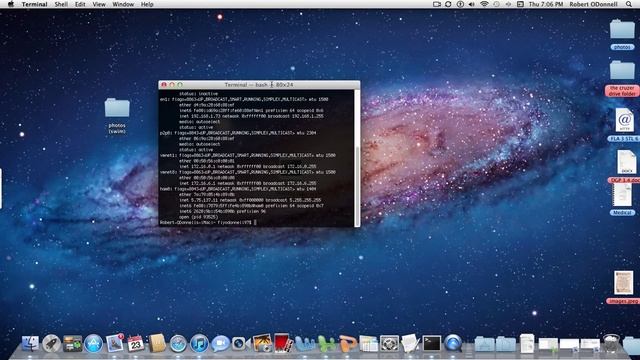Screen dimensions: 640x360
Task: Select the cruzer drive folder
Action: 622,78
